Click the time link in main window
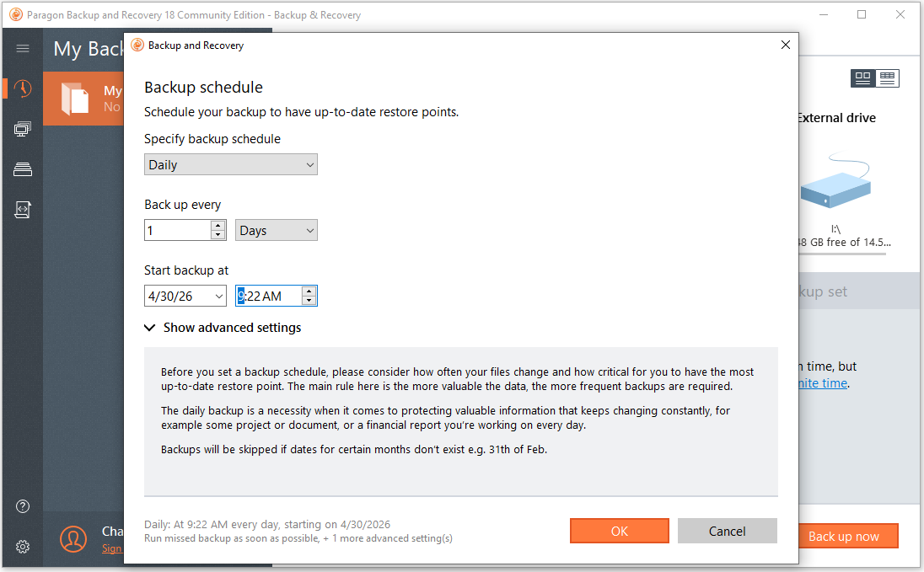The height and width of the screenshot is (572, 924). 823,383
